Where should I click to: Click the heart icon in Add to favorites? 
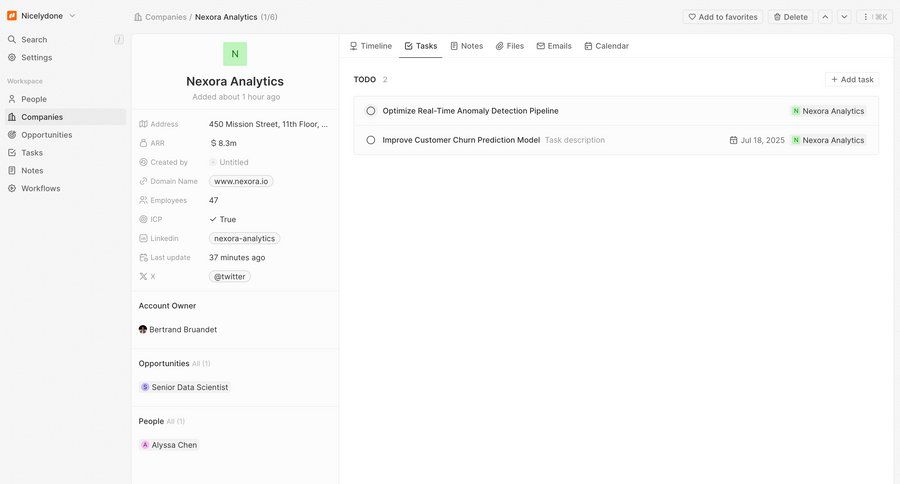tap(692, 17)
